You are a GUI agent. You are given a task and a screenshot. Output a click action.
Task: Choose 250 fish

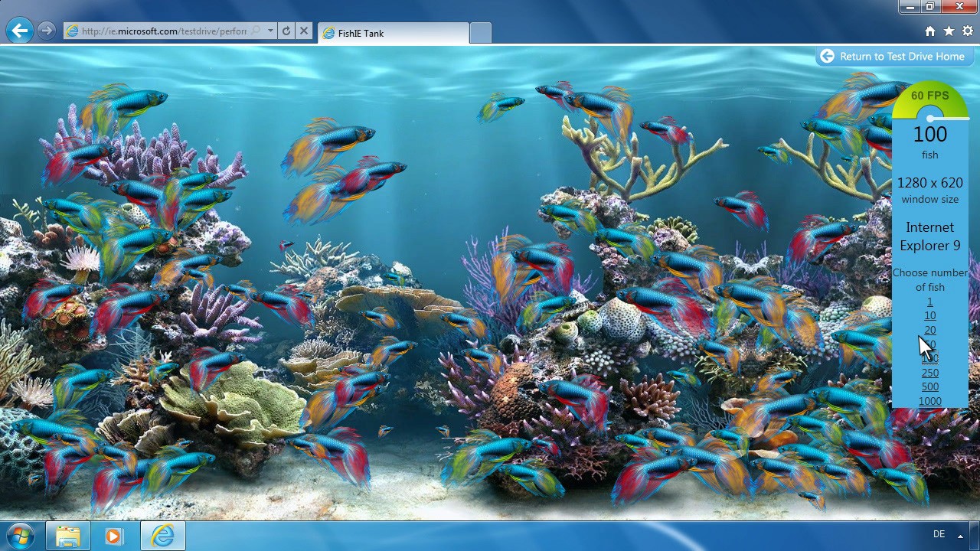click(929, 373)
